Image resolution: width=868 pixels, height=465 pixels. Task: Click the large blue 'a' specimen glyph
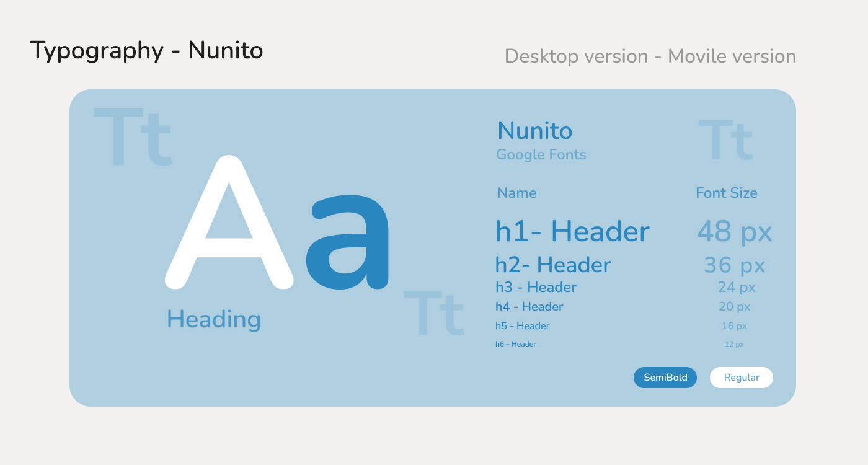pos(347,242)
